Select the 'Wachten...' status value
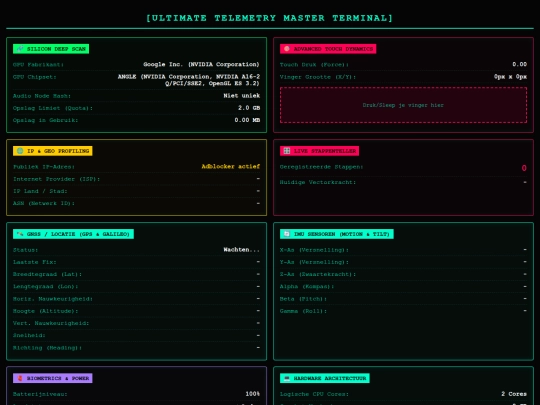The width and height of the screenshot is (540, 405). tap(242, 250)
